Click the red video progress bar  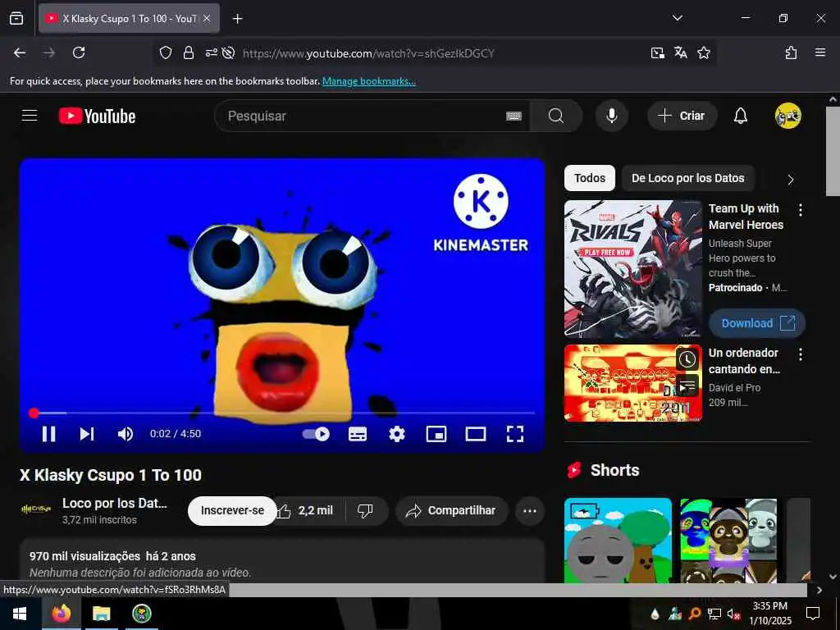283,413
